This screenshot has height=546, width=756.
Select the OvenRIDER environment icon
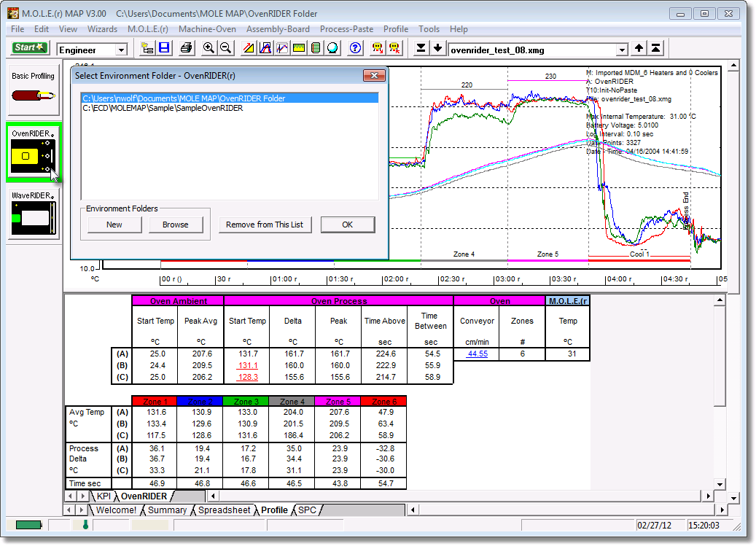pos(34,152)
